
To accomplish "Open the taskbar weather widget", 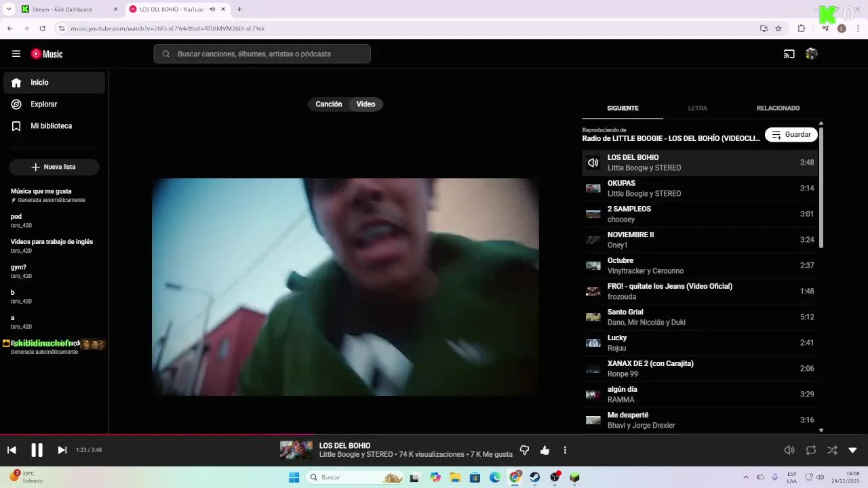I will click(27, 477).
